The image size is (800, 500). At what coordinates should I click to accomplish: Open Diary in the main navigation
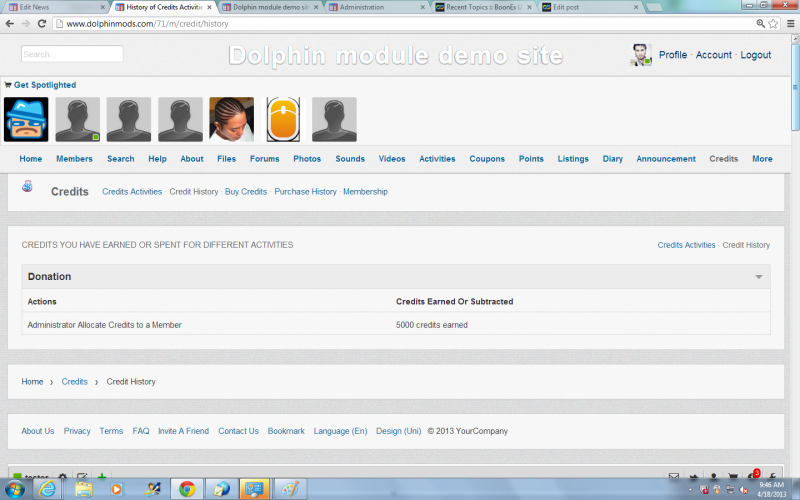pos(612,159)
